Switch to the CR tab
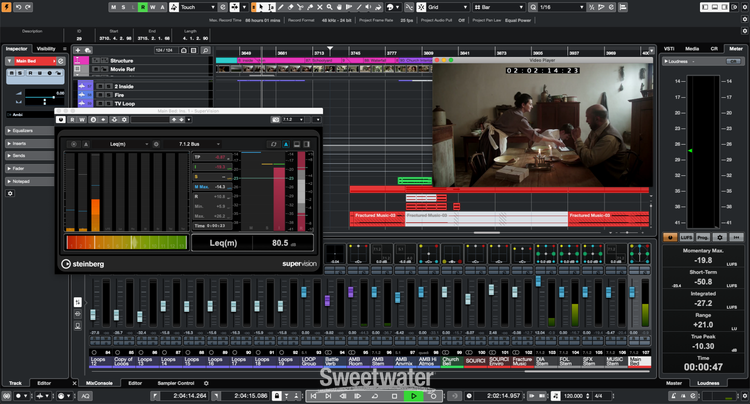 [714, 49]
